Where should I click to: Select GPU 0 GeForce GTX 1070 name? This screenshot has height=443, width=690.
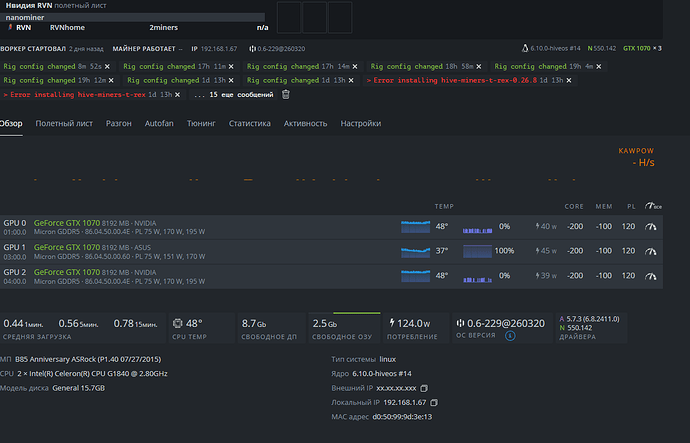coord(67,223)
